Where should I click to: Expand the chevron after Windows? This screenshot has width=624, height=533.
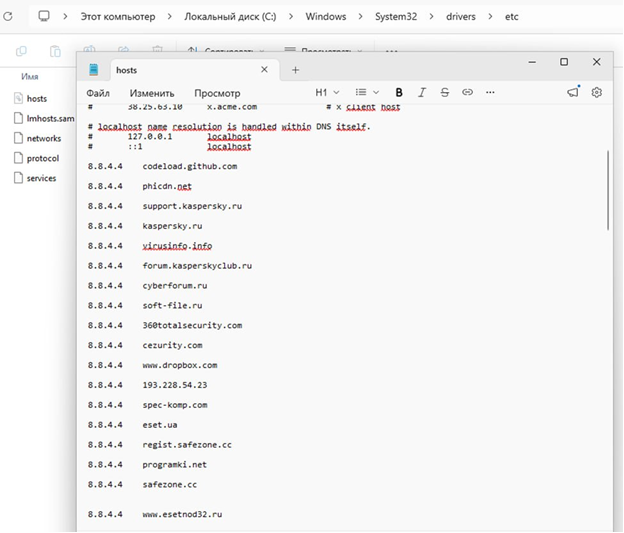(x=361, y=17)
